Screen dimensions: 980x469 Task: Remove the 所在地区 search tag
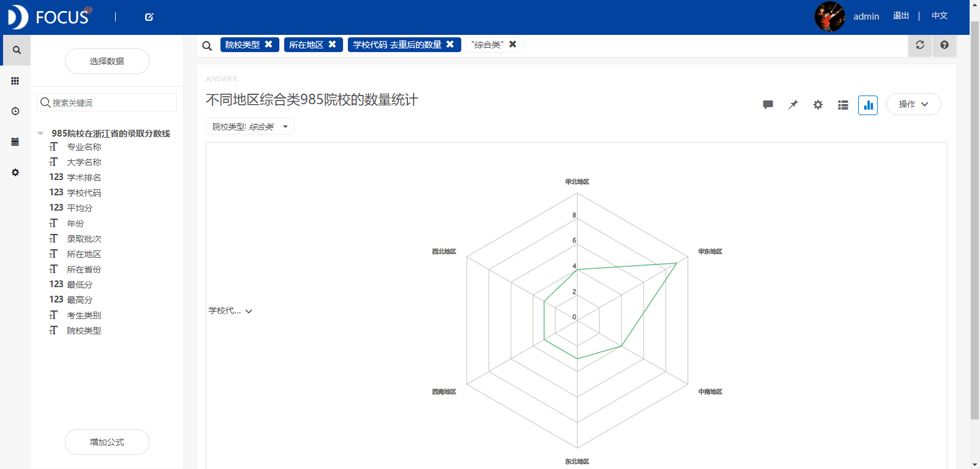(332, 44)
